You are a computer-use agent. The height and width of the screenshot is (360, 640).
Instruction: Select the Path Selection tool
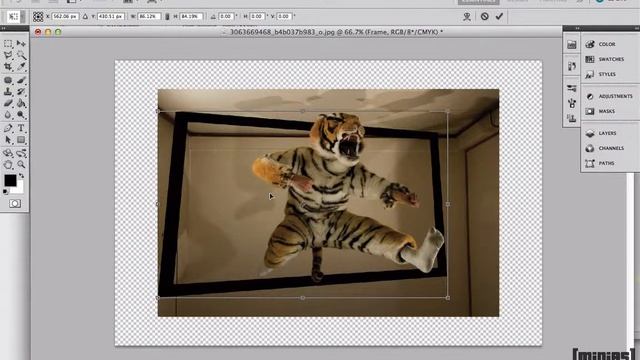click(x=8, y=140)
